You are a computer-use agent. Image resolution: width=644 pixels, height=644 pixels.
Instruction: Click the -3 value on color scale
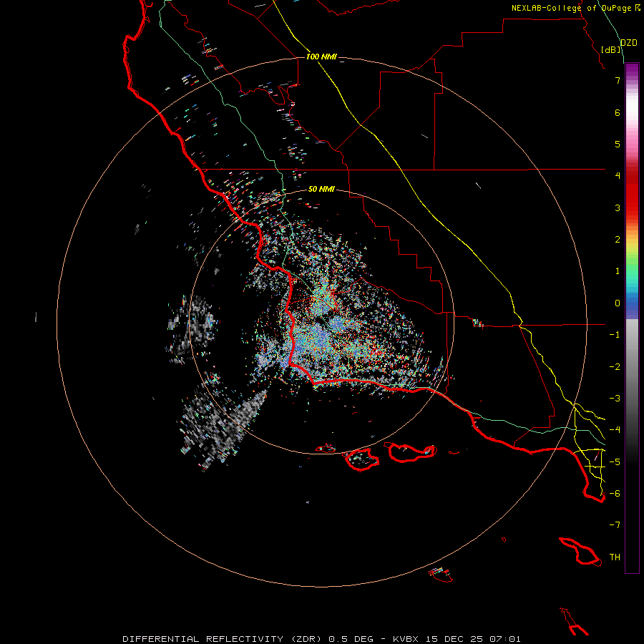tap(615, 399)
